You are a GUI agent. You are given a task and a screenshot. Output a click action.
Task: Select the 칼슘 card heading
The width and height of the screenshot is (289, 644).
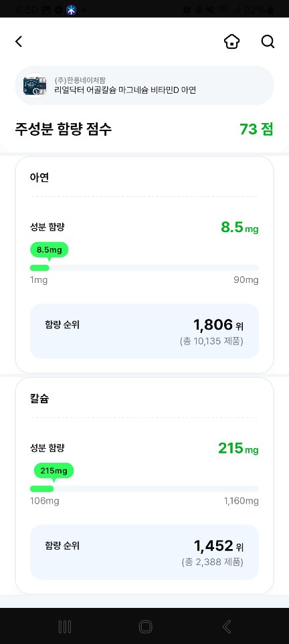coord(39,399)
